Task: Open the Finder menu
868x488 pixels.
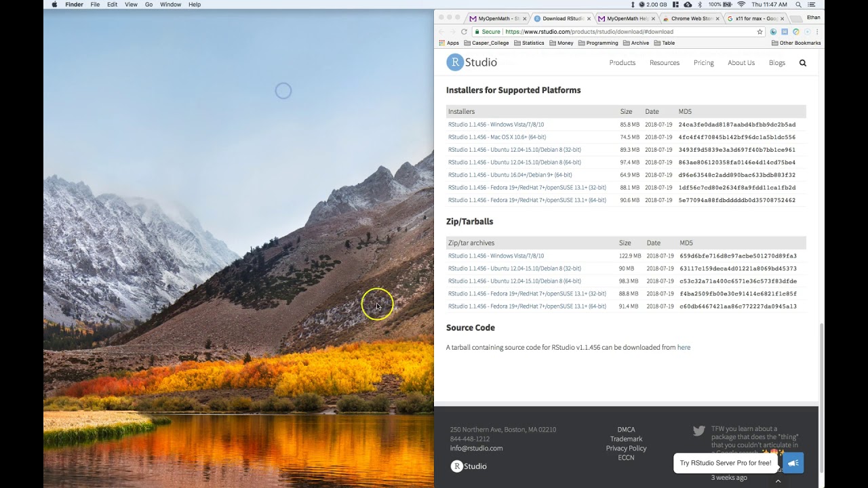Action: coord(74,5)
